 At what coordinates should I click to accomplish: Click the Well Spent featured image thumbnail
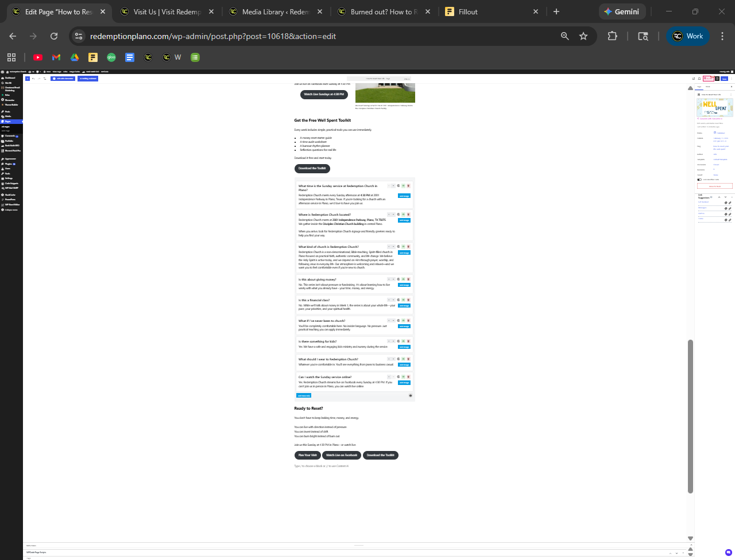pos(714,107)
